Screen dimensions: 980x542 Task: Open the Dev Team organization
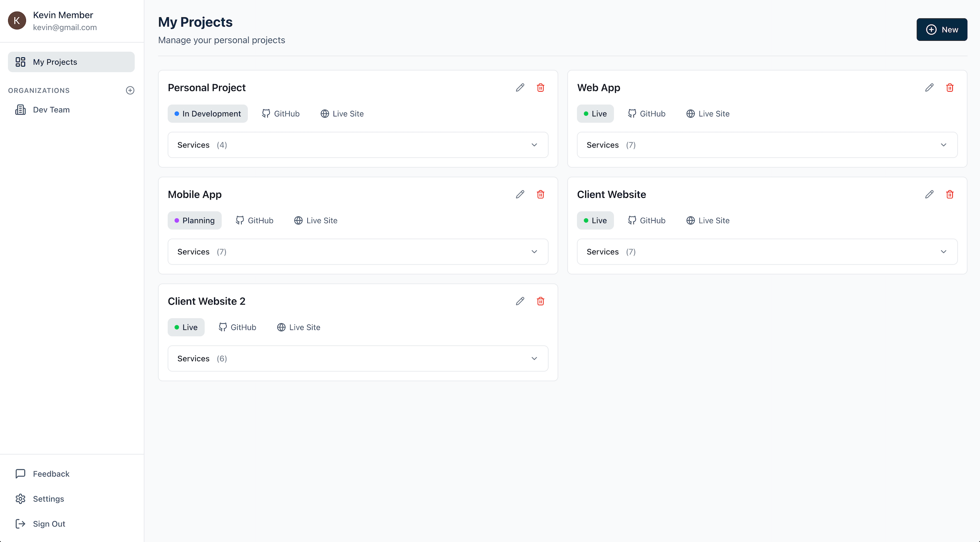71,110
